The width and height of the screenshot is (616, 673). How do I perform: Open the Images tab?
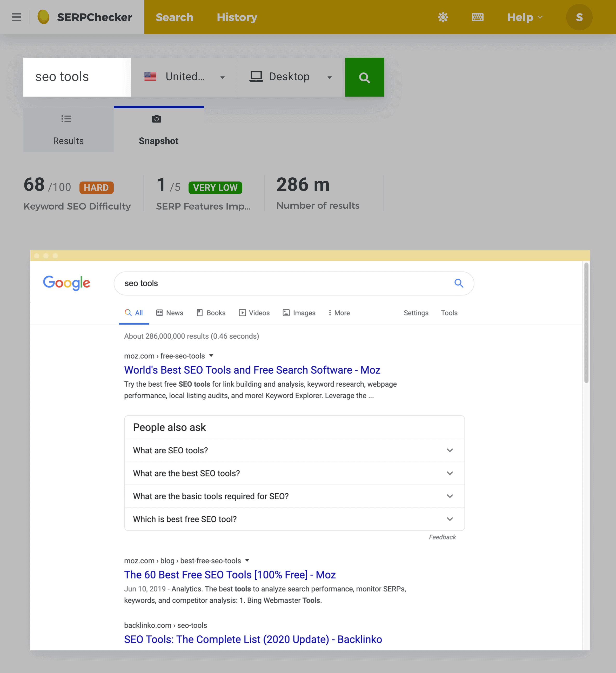click(299, 313)
